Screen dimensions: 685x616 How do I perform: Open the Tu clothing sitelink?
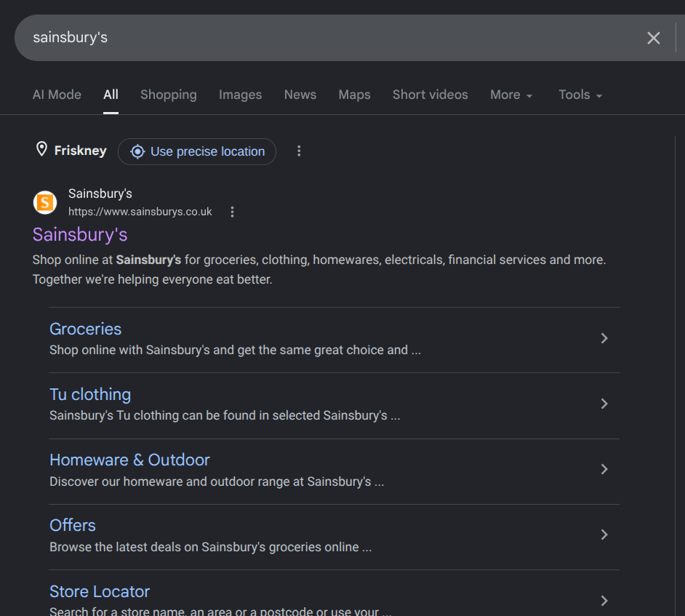pyautogui.click(x=90, y=394)
